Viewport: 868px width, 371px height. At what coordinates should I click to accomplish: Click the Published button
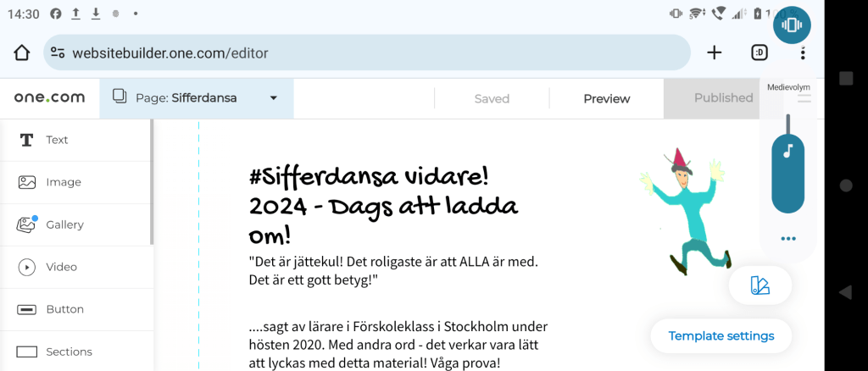pos(723,98)
